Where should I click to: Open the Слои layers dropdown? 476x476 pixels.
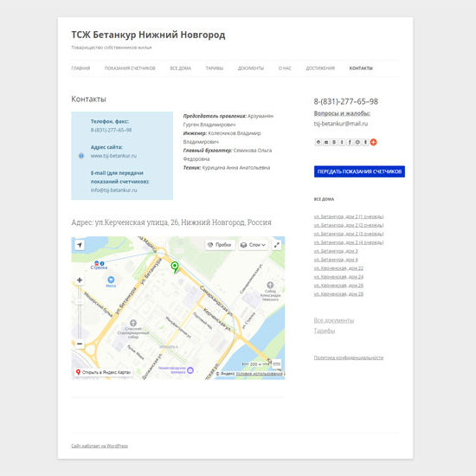(254, 245)
